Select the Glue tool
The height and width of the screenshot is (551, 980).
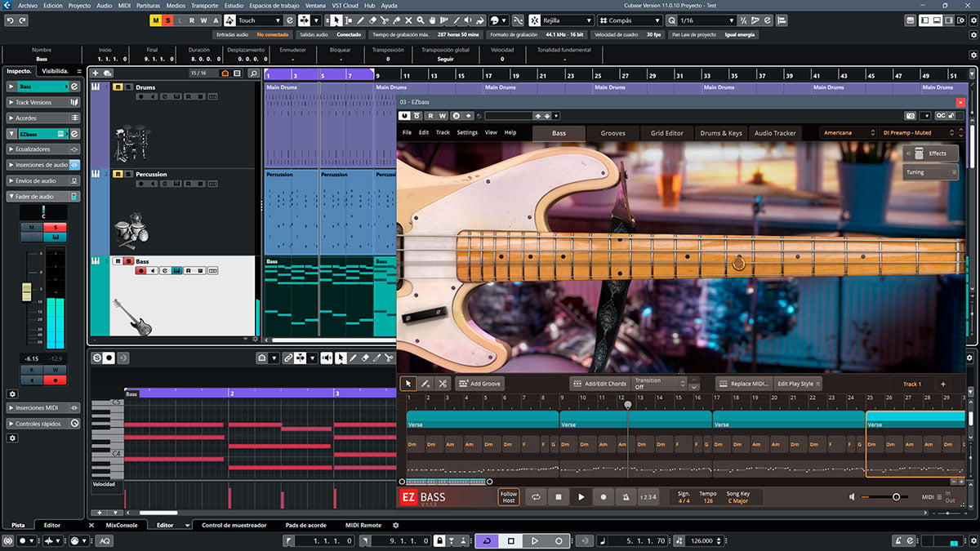(398, 20)
